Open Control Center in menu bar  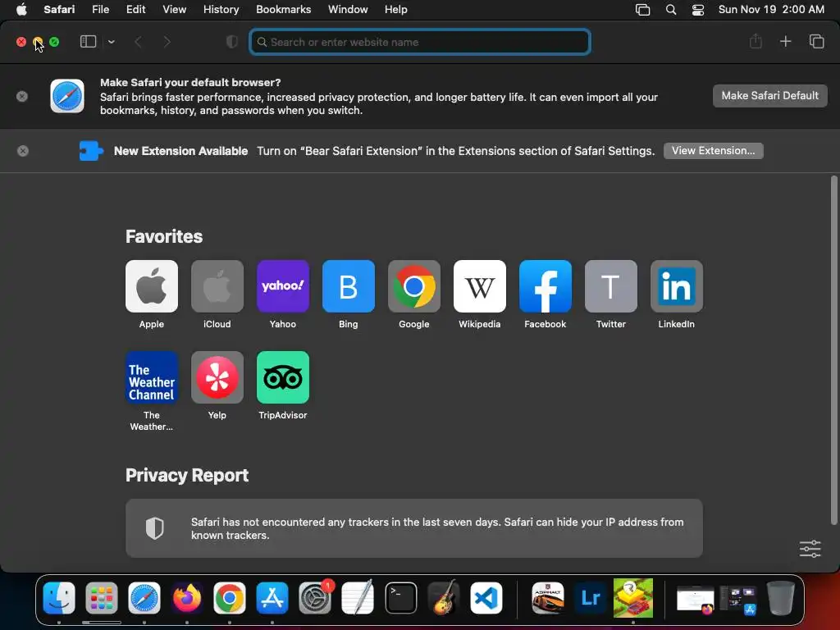[698, 10]
